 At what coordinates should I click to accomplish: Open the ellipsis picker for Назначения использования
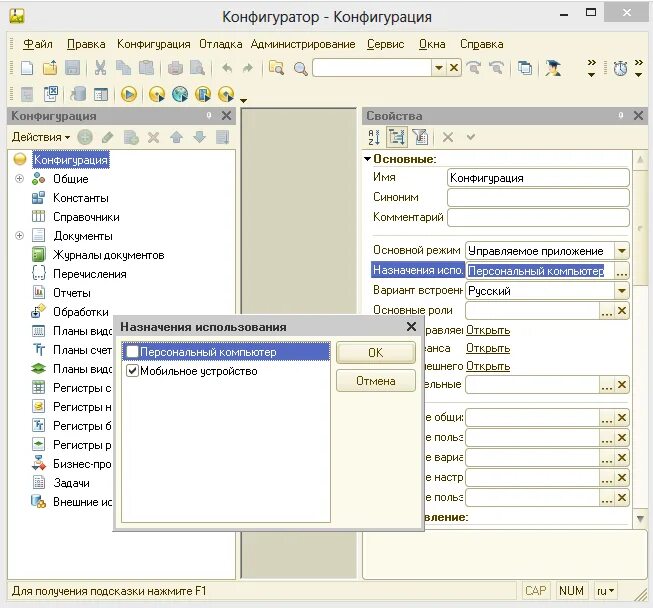click(621, 271)
